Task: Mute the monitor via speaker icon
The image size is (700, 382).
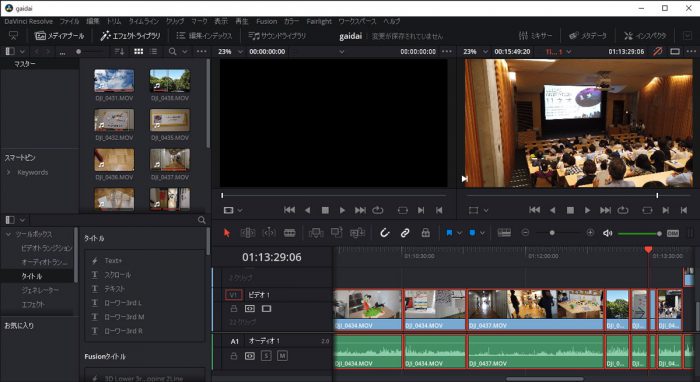Action: pos(607,233)
